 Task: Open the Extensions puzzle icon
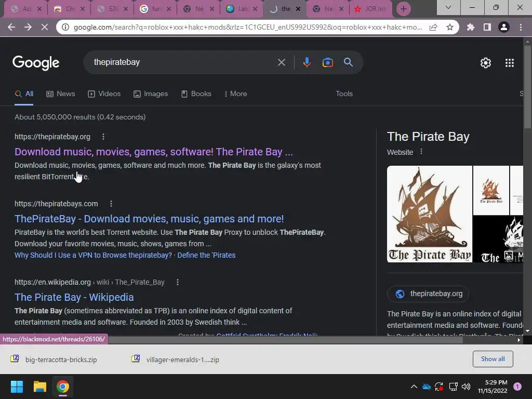pyautogui.click(x=471, y=27)
